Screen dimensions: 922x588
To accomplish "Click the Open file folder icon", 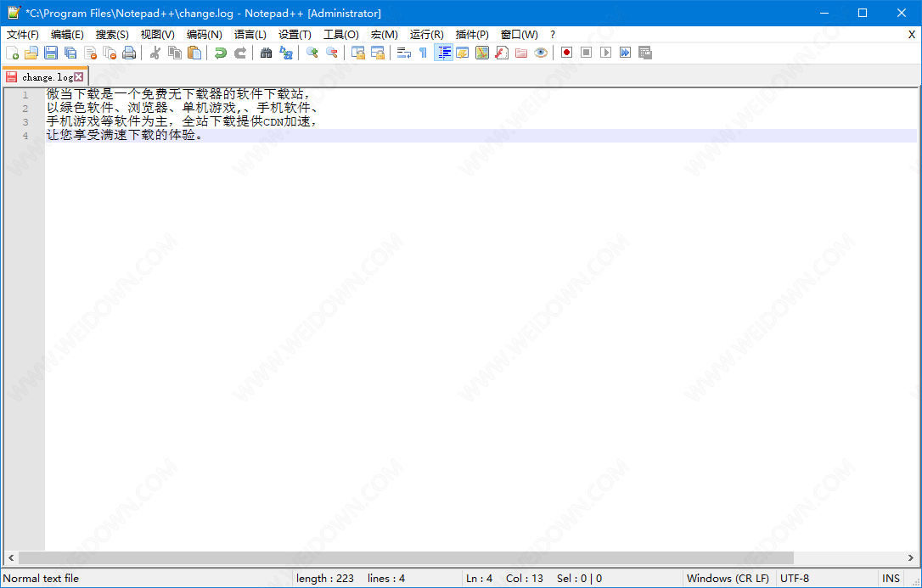I will click(x=31, y=53).
